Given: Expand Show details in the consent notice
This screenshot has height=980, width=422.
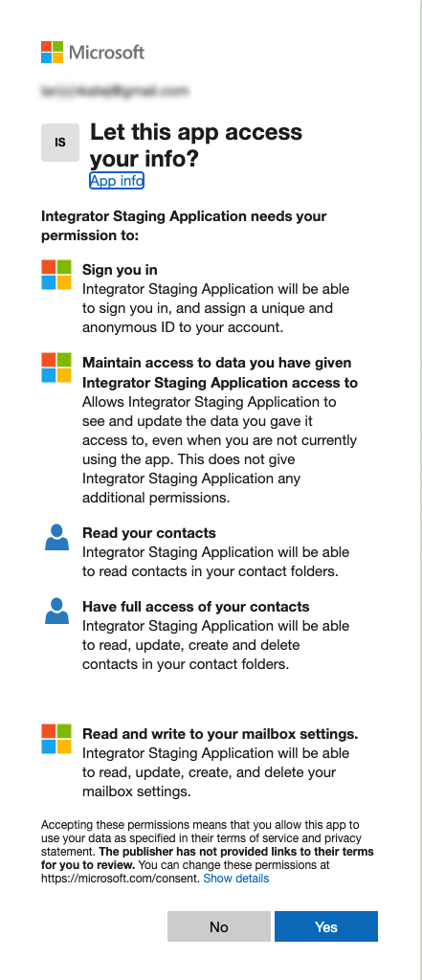Looking at the screenshot, I should coord(236,879).
